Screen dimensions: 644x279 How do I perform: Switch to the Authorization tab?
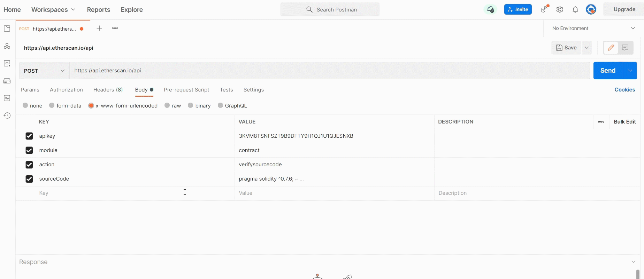point(66,90)
